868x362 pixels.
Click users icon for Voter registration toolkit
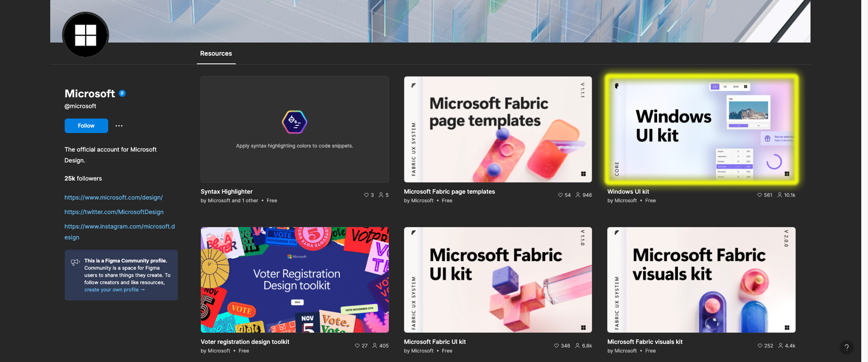click(375, 346)
